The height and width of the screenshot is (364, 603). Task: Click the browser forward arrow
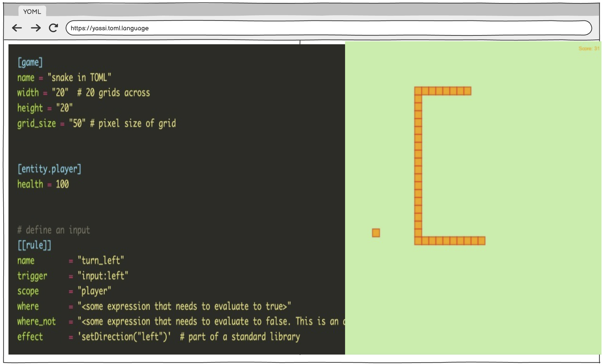tap(36, 28)
